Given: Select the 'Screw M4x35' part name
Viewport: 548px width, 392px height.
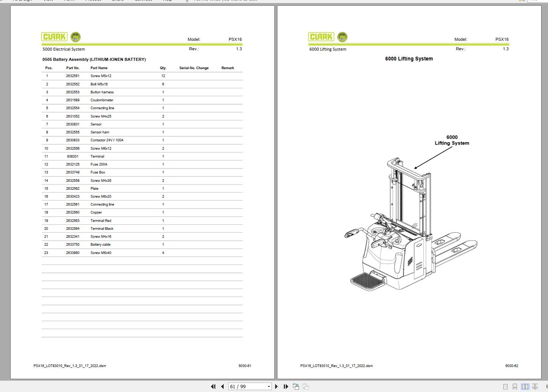Looking at the screenshot, I should tap(101, 181).
